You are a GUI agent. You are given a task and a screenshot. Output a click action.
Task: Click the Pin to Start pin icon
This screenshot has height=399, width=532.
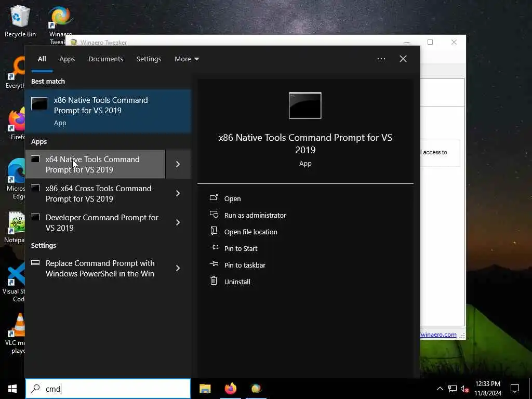(x=214, y=248)
